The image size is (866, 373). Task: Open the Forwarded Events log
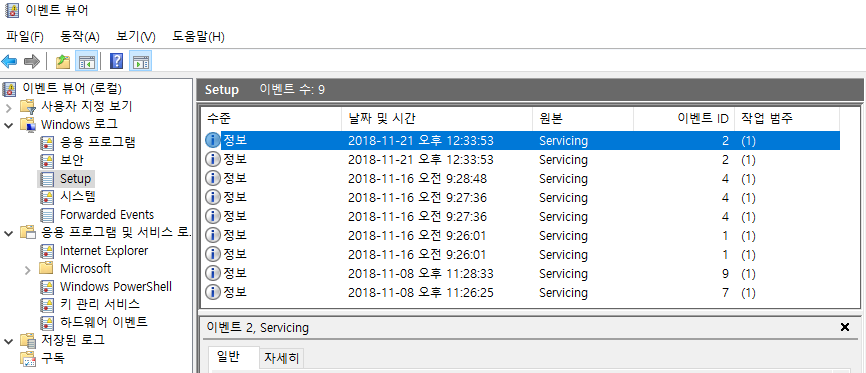(x=107, y=214)
